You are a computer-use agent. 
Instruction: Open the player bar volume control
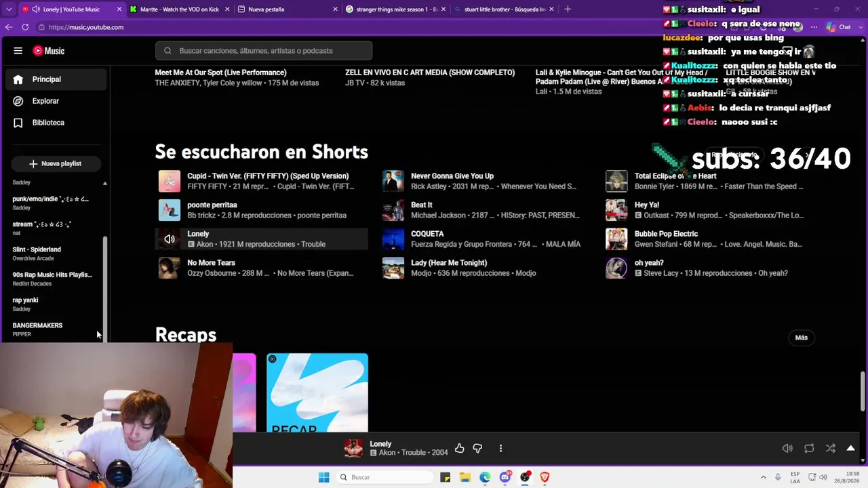787,448
